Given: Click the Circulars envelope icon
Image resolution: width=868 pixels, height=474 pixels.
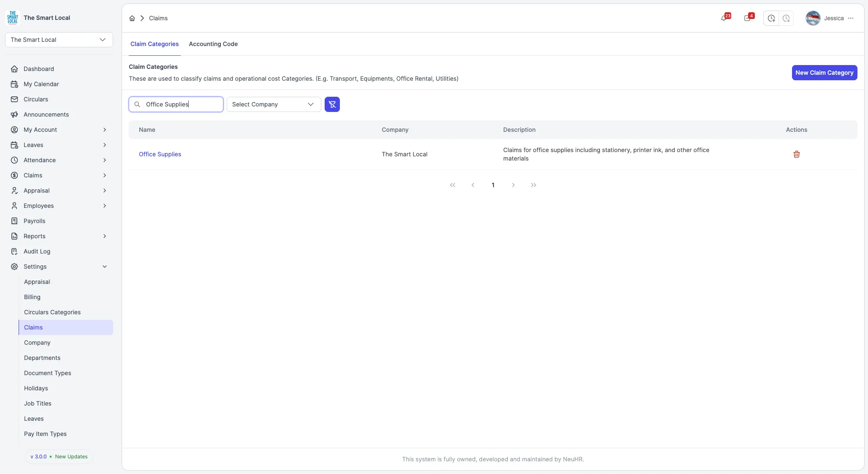Looking at the screenshot, I should [x=14, y=99].
